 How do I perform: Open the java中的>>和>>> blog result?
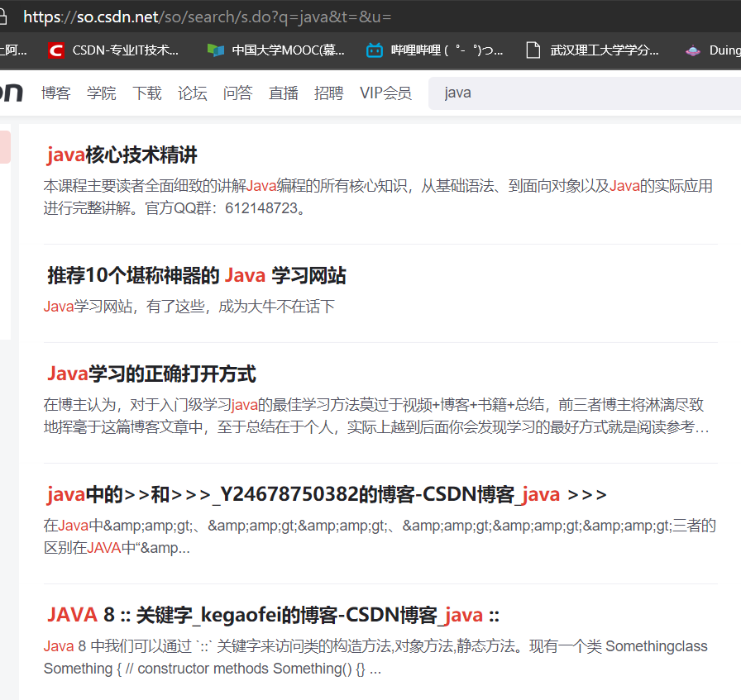pyautogui.click(x=327, y=494)
